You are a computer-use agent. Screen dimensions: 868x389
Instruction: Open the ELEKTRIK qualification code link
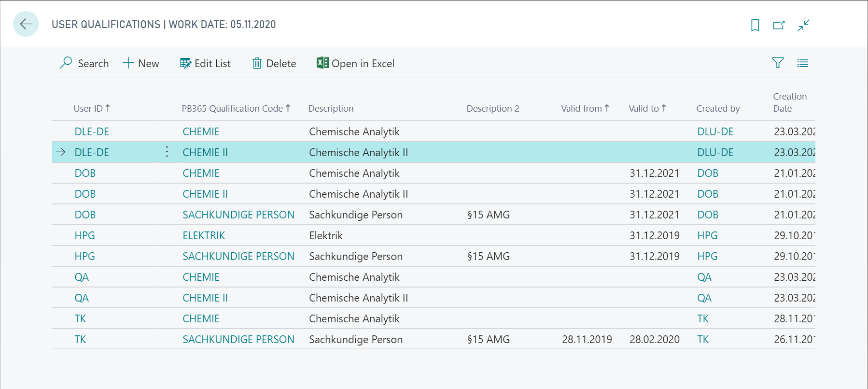[x=204, y=235]
